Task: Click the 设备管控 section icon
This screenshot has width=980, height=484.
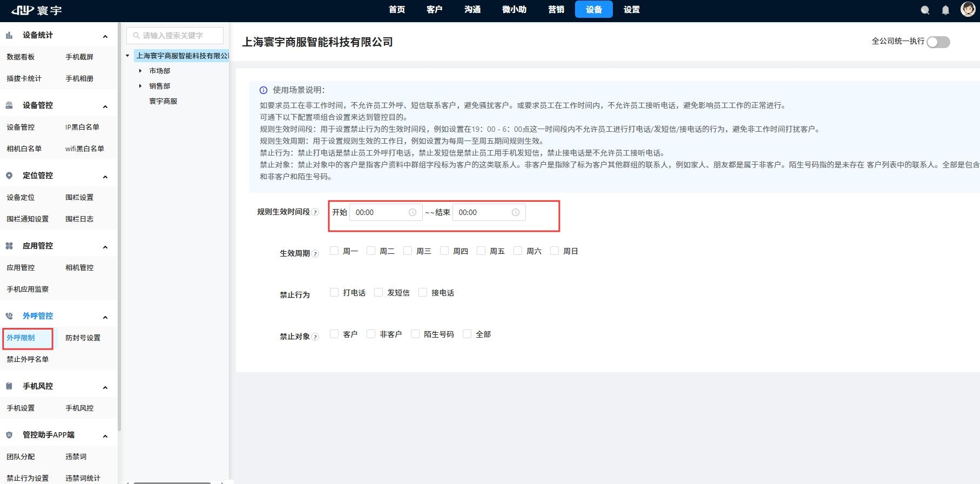Action: (9, 105)
